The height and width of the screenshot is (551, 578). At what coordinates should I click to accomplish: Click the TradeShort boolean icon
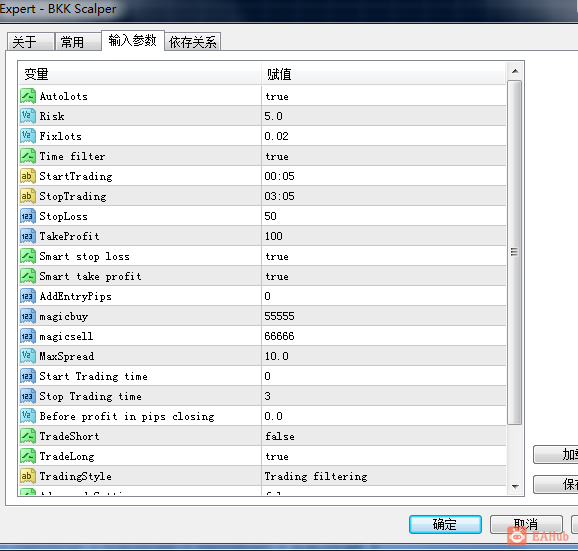(28, 436)
